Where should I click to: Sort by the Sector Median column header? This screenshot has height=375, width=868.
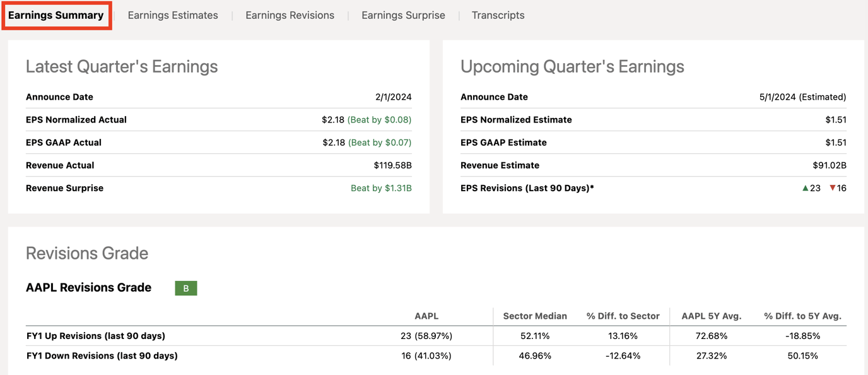pyautogui.click(x=534, y=316)
